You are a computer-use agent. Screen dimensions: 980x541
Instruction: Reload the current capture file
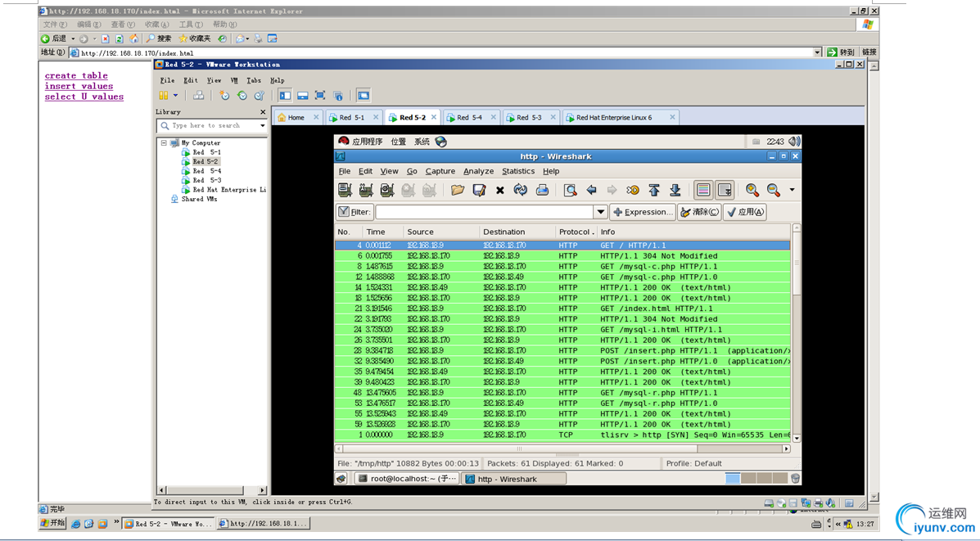[521, 190]
